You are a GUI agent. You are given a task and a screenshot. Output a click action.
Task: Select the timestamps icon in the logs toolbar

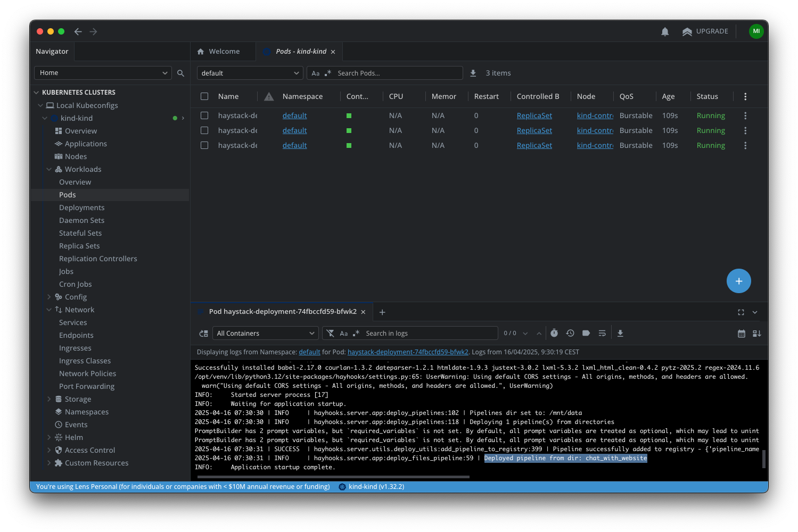tap(554, 333)
